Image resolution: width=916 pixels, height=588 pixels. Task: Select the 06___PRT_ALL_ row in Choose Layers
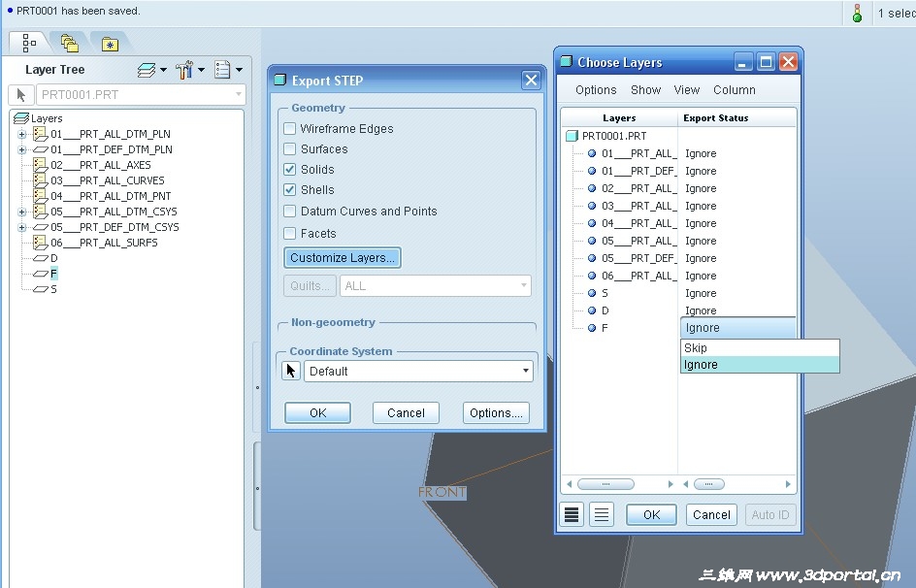[x=638, y=276]
